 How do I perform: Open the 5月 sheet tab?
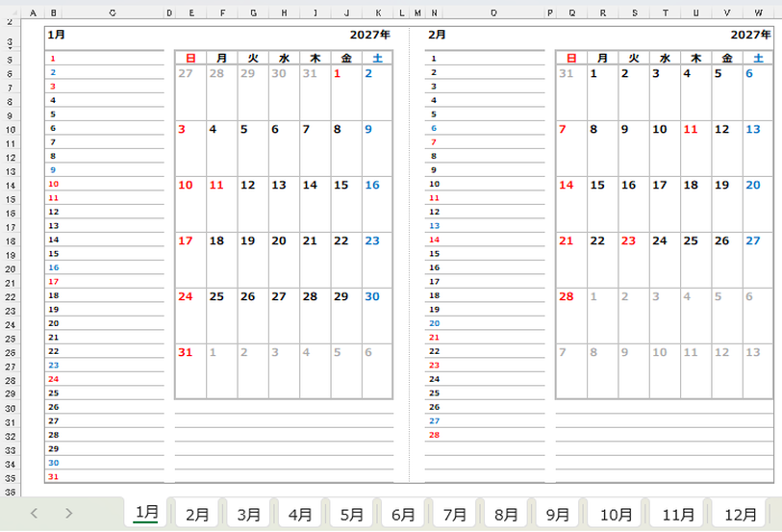pyautogui.click(x=351, y=514)
